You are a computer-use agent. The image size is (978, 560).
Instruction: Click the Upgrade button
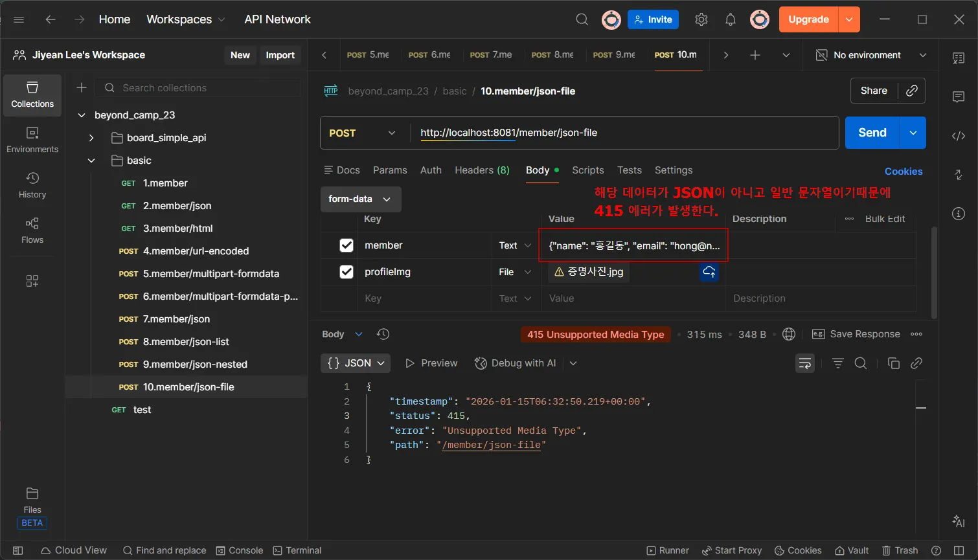coord(808,19)
